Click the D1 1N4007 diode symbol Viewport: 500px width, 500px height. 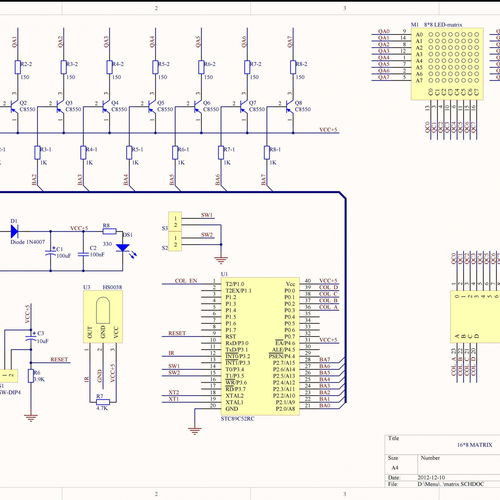point(14,231)
